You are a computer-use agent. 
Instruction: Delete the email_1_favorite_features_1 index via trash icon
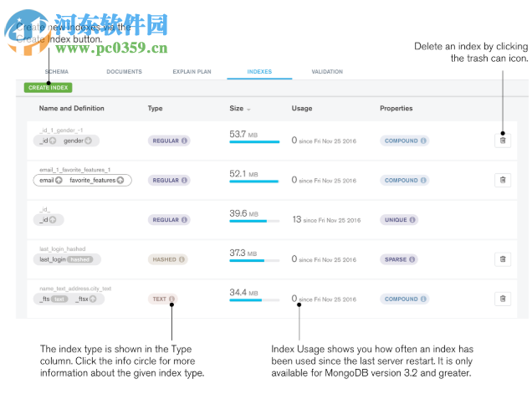tap(503, 180)
